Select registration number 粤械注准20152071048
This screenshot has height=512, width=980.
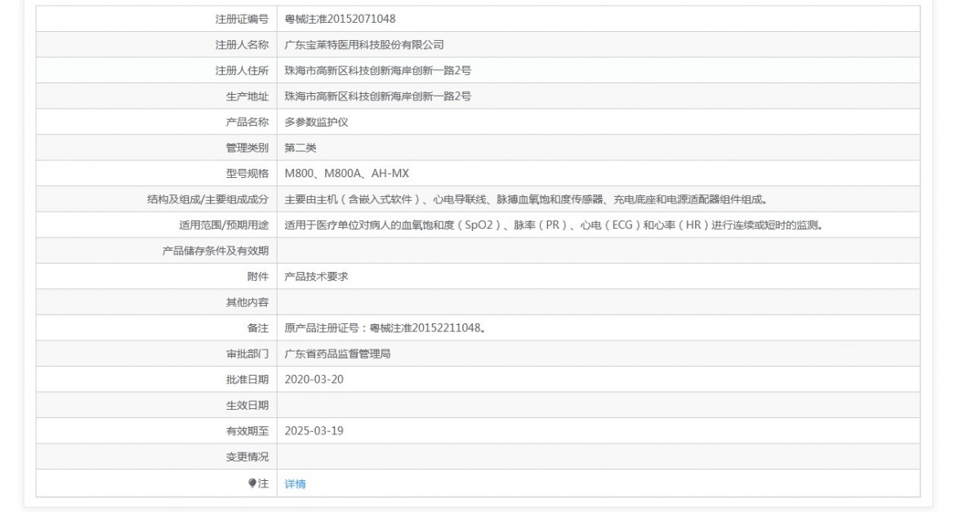coord(340,19)
